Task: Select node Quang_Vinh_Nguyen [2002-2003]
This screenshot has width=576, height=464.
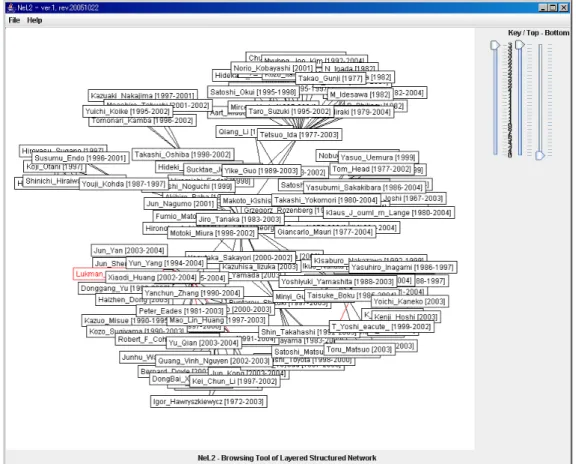Action: [214, 361]
